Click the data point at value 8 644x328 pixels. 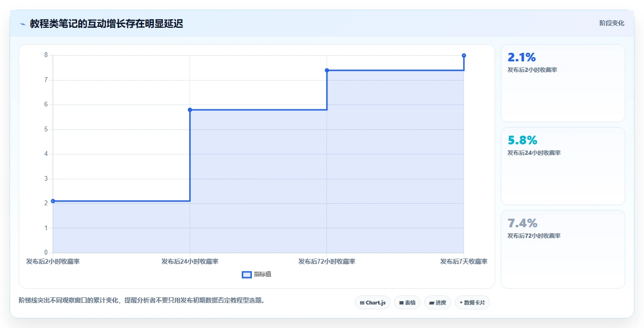[464, 56]
